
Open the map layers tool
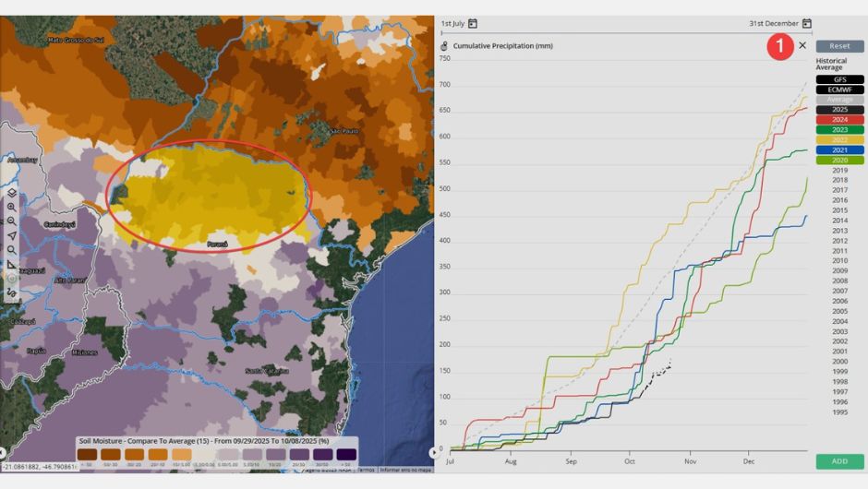[x=12, y=193]
